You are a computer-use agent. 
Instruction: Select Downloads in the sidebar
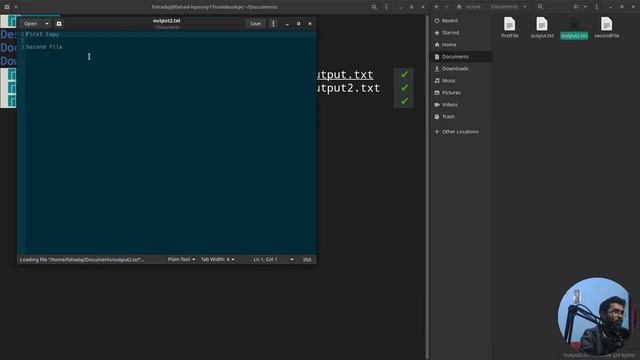(x=461, y=69)
